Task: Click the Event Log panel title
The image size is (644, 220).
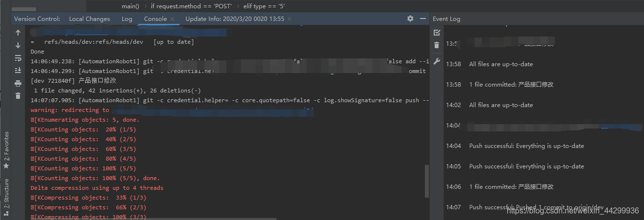Action: 446,19
